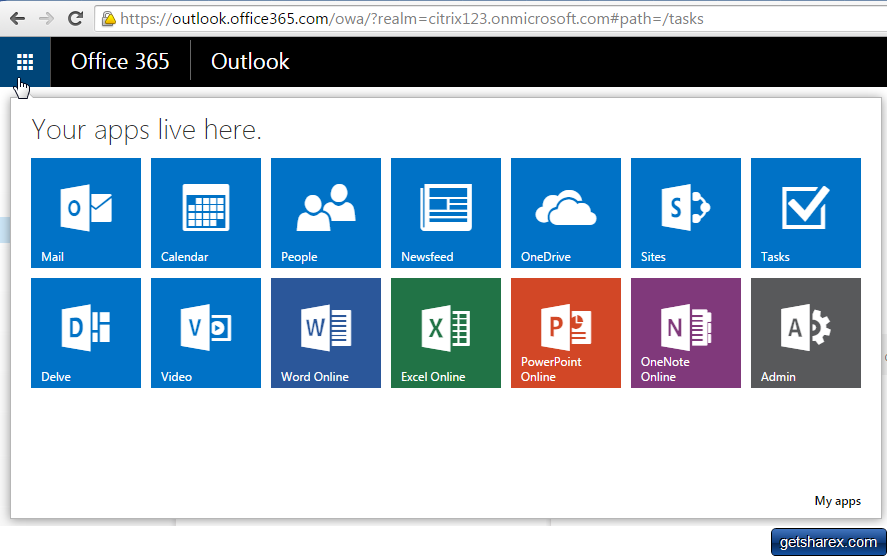
Task: Start Word Online from the tile
Action: click(326, 332)
